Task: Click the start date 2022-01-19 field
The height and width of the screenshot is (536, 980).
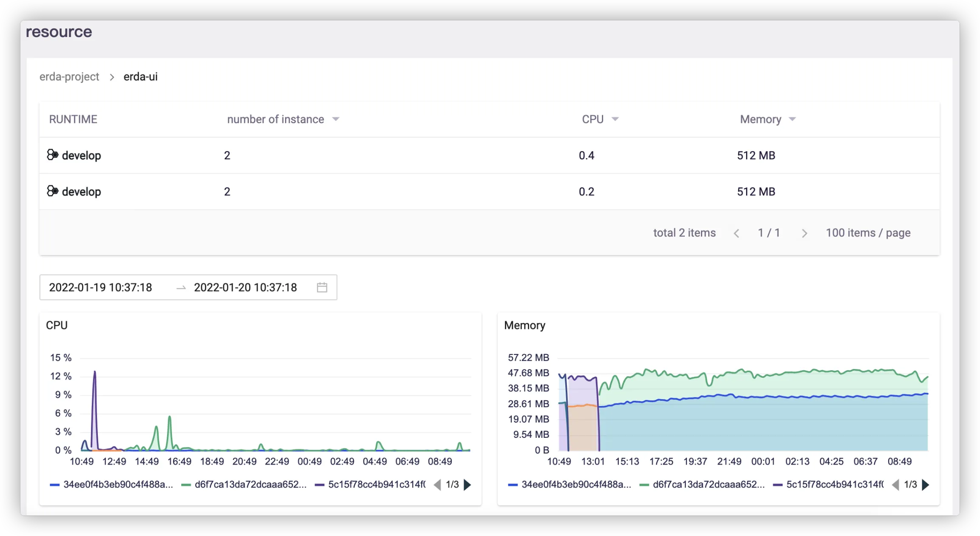Action: pyautogui.click(x=101, y=287)
